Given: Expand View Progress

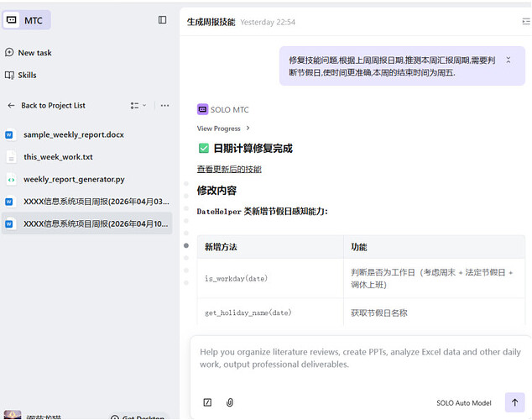Looking at the screenshot, I should click(x=223, y=129).
